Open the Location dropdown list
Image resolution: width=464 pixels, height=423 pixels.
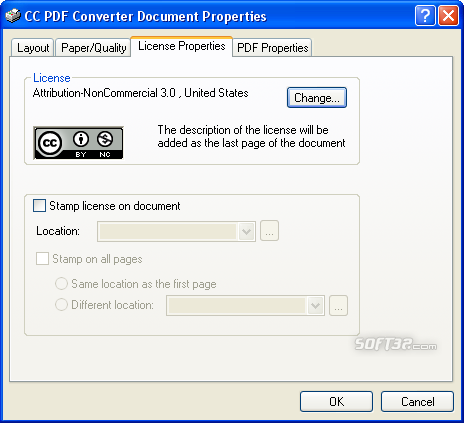pyautogui.click(x=246, y=231)
